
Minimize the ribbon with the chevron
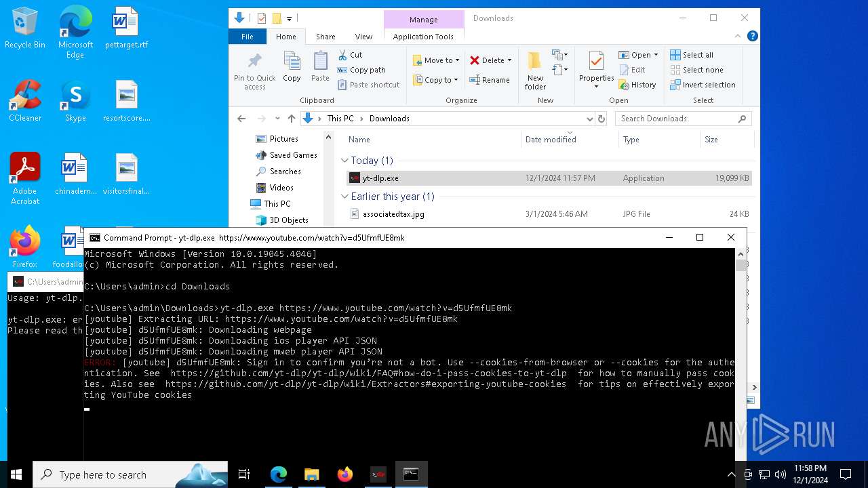tap(739, 37)
